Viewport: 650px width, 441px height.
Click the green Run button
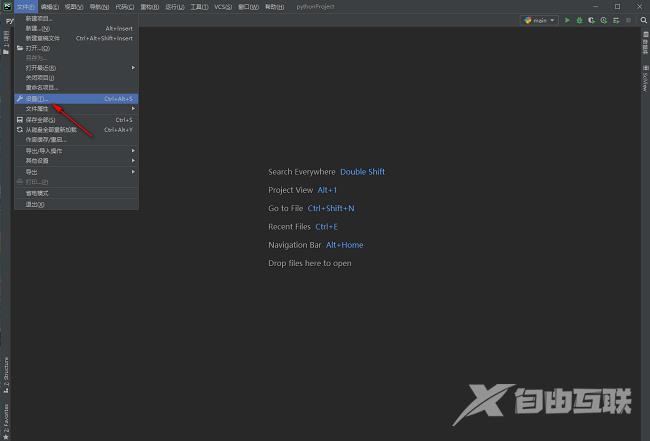567,19
